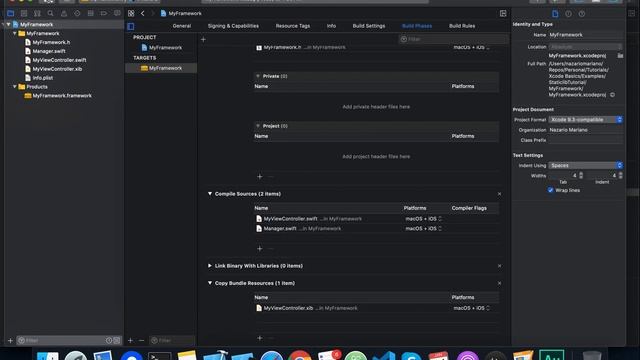
Task: Change platforms for MyViewController.xib
Action: pos(472,308)
